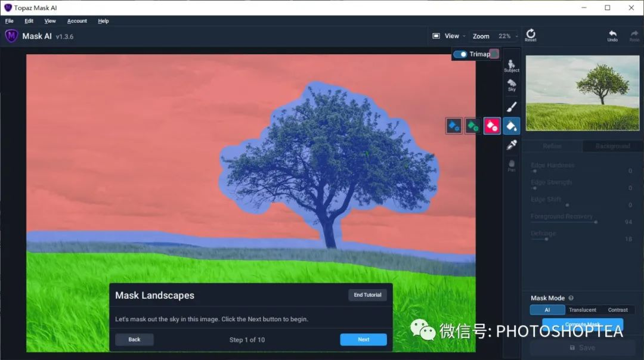644x360 pixels.
Task: Select the Sky auto-detect tool
Action: pyautogui.click(x=512, y=85)
